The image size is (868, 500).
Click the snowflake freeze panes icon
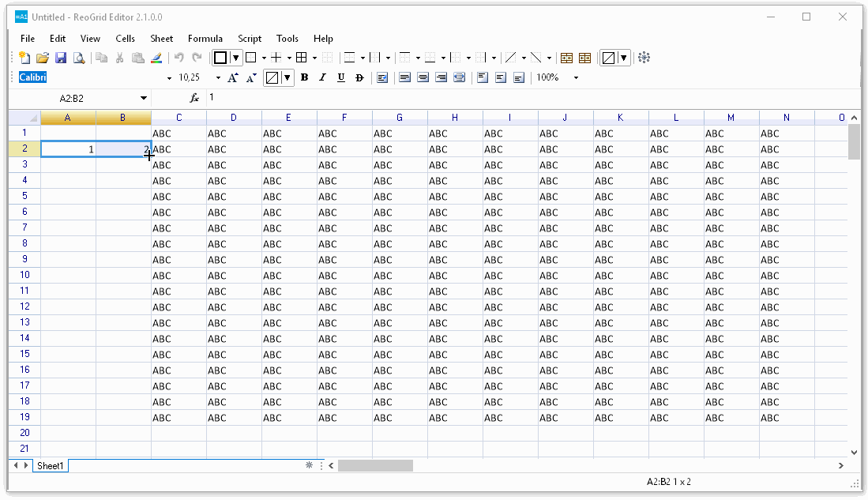pyautogui.click(x=644, y=58)
